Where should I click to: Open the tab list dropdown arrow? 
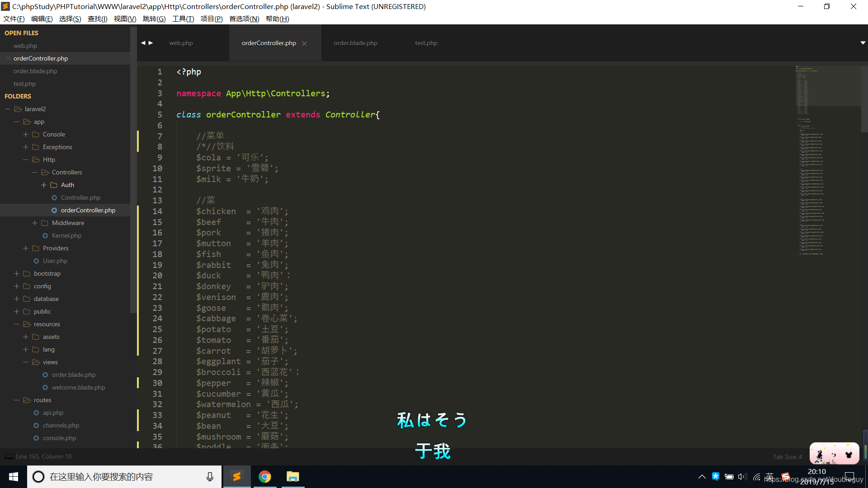(863, 43)
